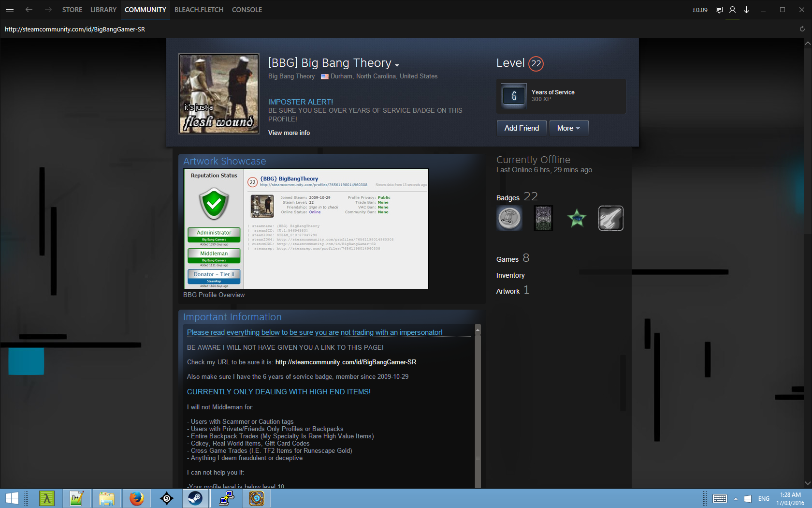Click the Important Information scrollbar up arrow
Image resolution: width=812 pixels, height=508 pixels.
click(x=478, y=330)
